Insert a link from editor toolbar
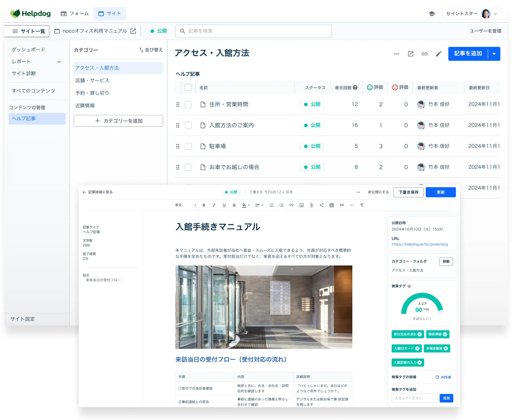512x420 pixels. [x=292, y=205]
